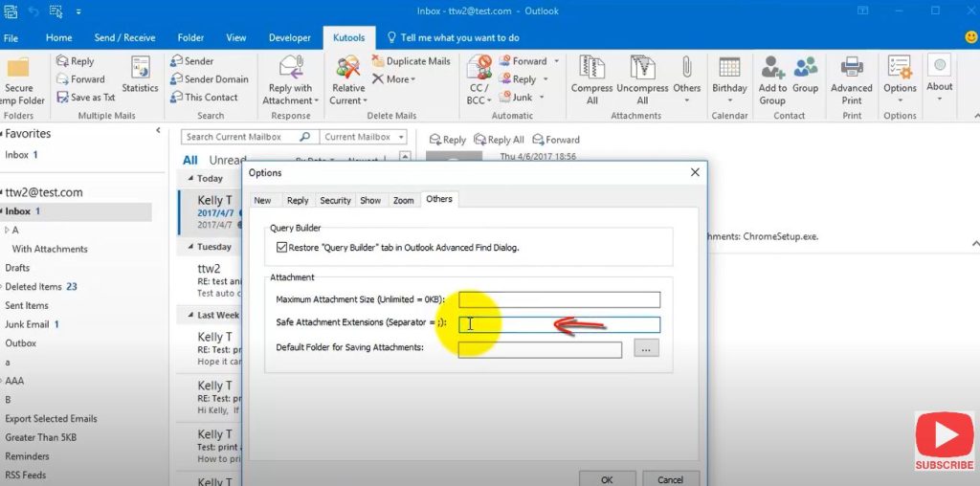Viewport: 980px width, 486px height.
Task: Click OK in the Options dialog
Action: (x=607, y=478)
